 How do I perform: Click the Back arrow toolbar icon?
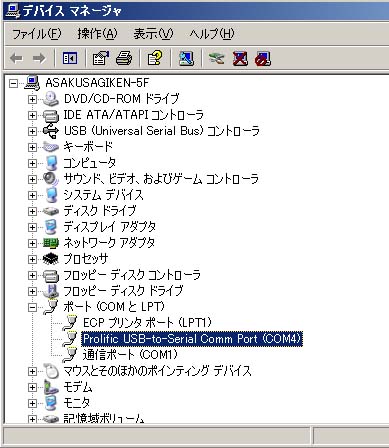click(x=16, y=58)
